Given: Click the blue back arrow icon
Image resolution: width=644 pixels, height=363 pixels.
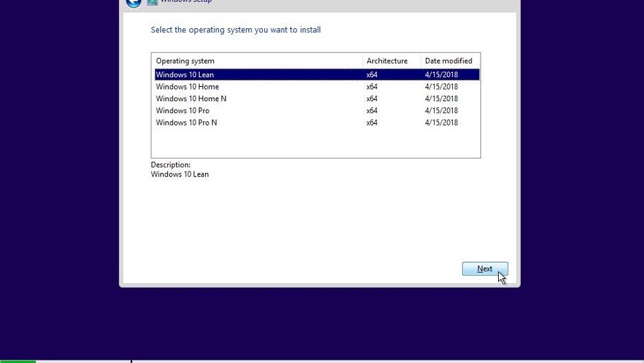Looking at the screenshot, I should (133, 3).
